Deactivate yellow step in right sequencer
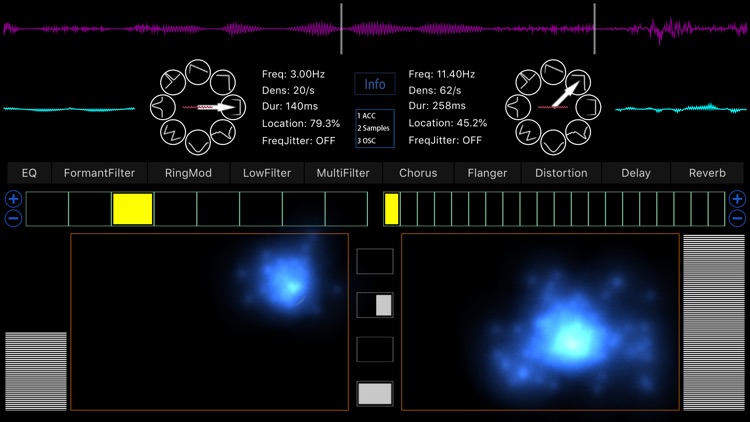 [x=391, y=209]
